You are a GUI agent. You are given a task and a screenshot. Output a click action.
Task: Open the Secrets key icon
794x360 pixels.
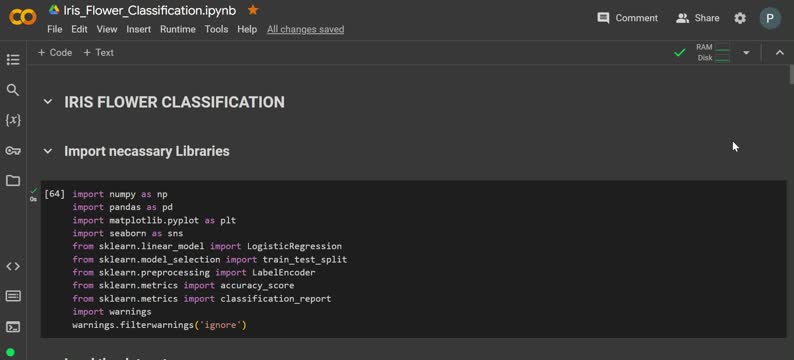pos(13,150)
